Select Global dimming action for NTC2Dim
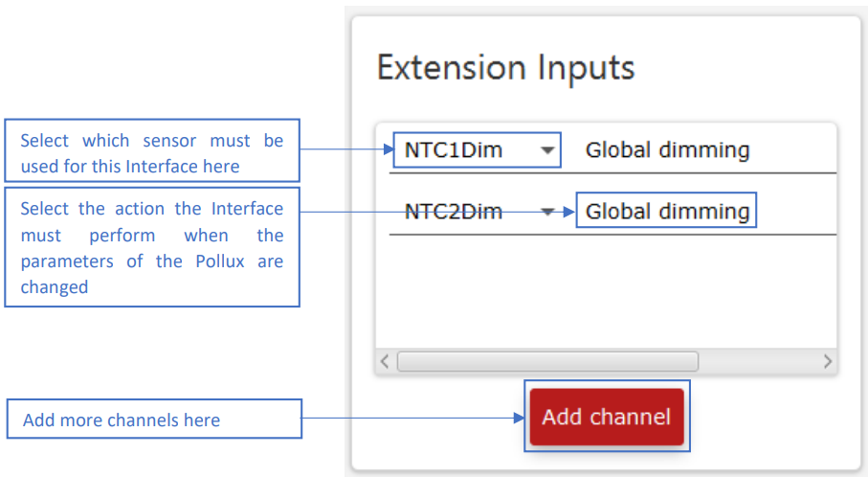Image resolution: width=868 pixels, height=477 pixels. pos(666,210)
